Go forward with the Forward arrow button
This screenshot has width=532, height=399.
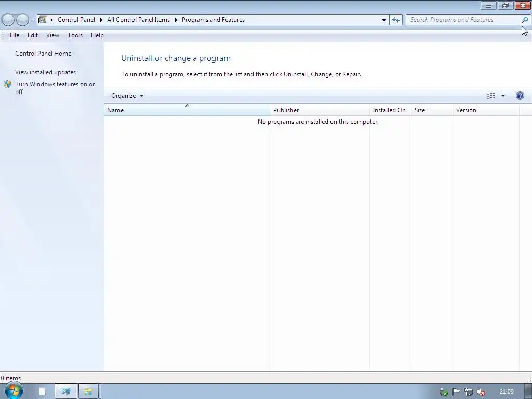pyautogui.click(x=22, y=20)
